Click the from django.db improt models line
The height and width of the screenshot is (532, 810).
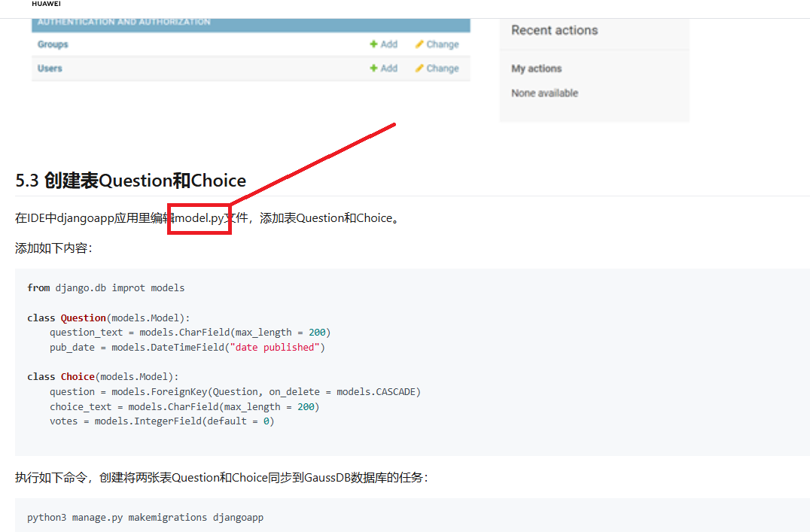click(x=106, y=287)
